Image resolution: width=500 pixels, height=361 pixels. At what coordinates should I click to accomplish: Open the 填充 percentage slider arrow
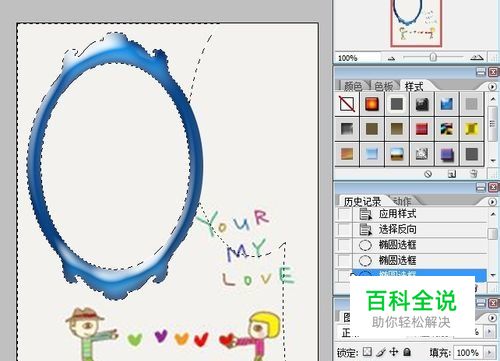tap(490, 353)
